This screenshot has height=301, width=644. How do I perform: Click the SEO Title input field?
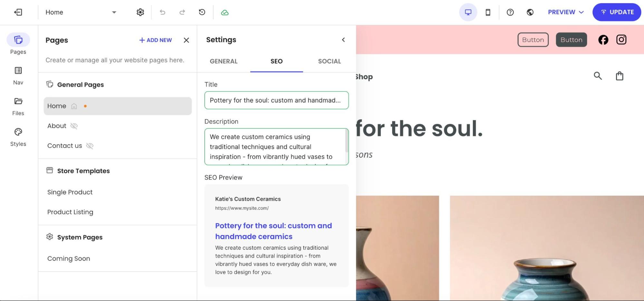coord(276,100)
